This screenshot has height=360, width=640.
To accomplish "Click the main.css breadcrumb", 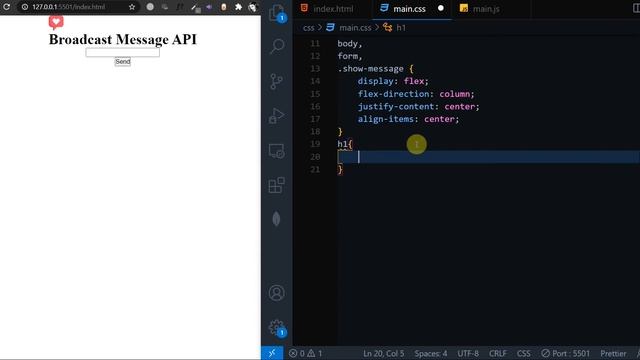I will (355, 28).
